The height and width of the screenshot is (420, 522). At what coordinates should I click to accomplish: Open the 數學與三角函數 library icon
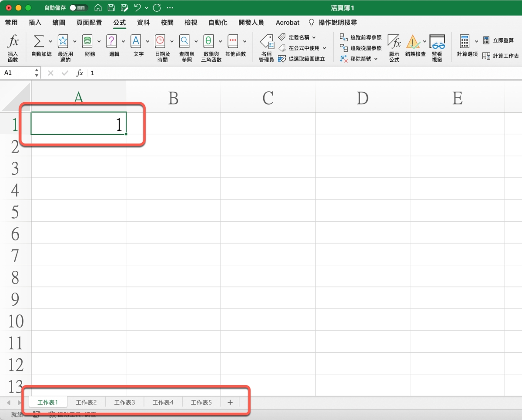[209, 41]
